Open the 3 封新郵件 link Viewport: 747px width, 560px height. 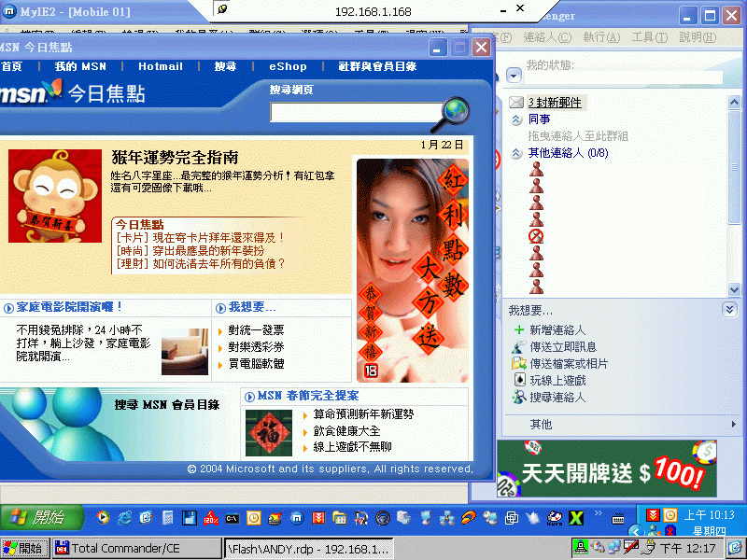pyautogui.click(x=555, y=103)
